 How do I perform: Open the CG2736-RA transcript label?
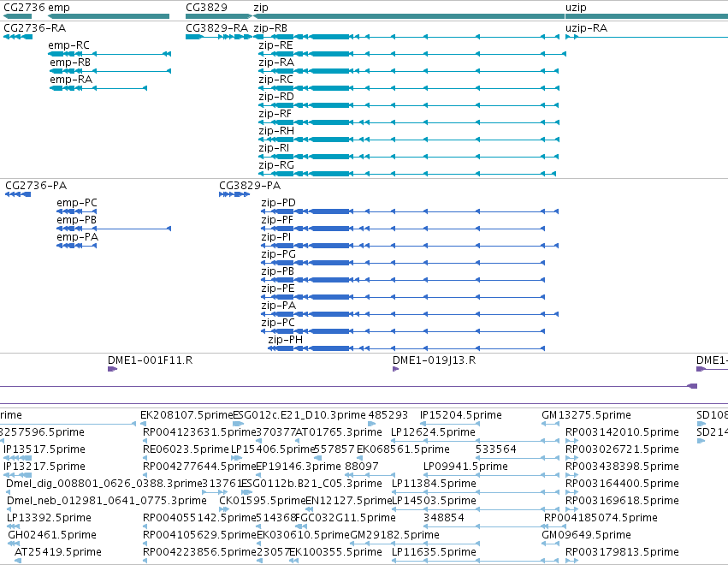click(35, 28)
